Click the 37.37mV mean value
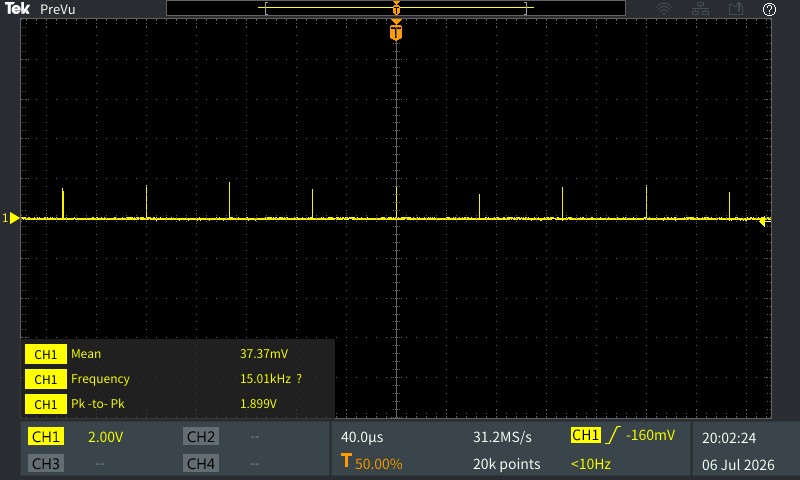This screenshot has height=480, width=800. pyautogui.click(x=264, y=354)
